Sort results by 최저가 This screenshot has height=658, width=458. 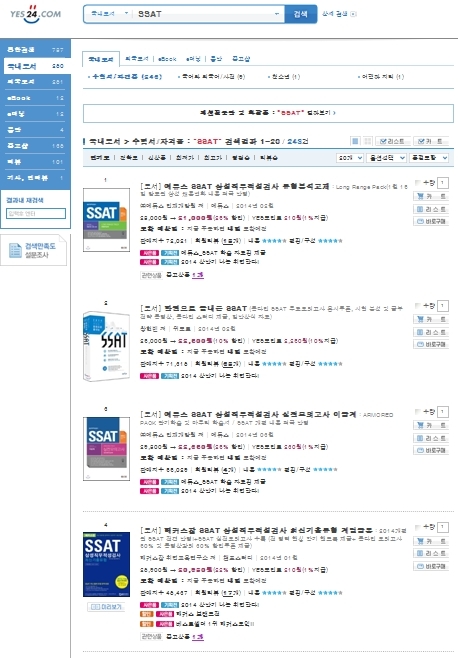(x=185, y=158)
